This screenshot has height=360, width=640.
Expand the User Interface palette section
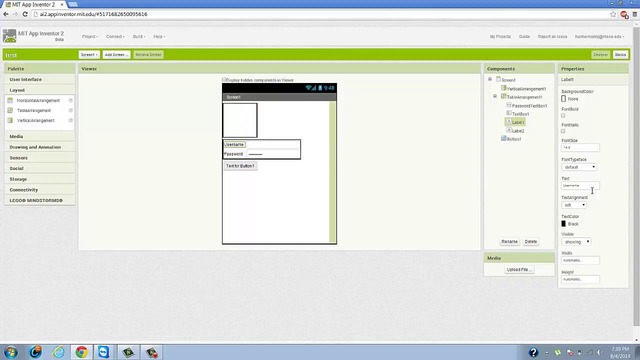40,79
